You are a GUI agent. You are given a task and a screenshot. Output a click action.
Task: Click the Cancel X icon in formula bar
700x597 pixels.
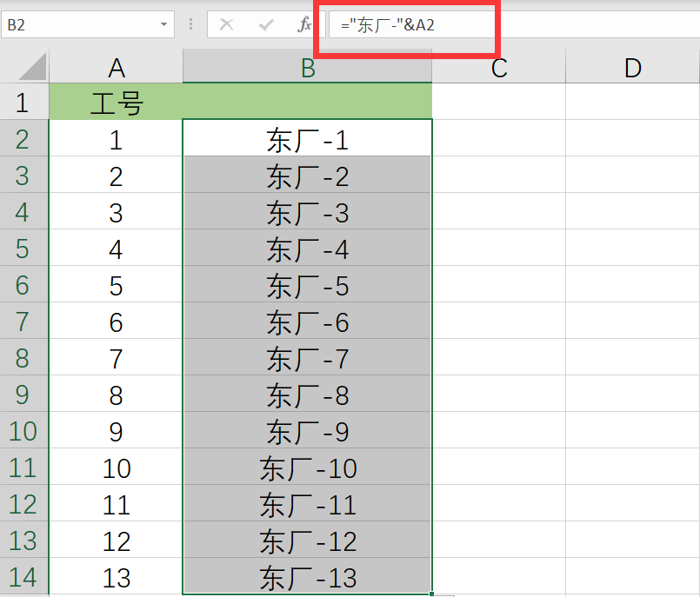(x=227, y=24)
